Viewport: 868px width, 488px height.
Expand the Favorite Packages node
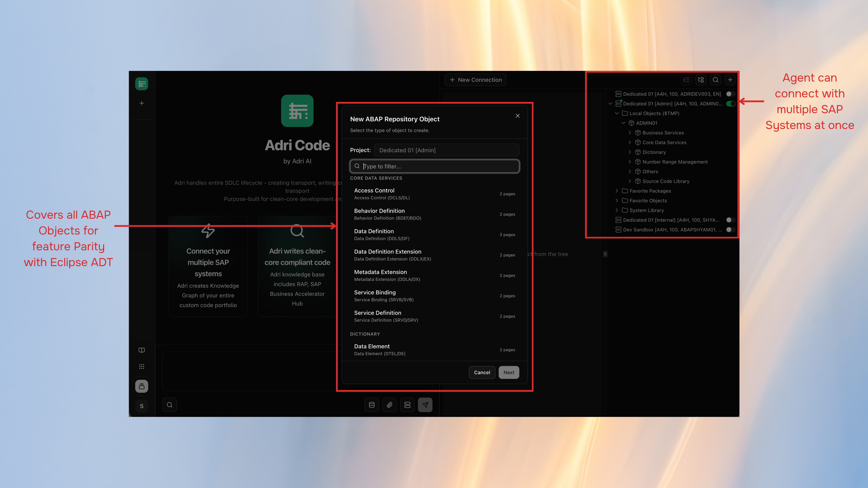(x=617, y=191)
